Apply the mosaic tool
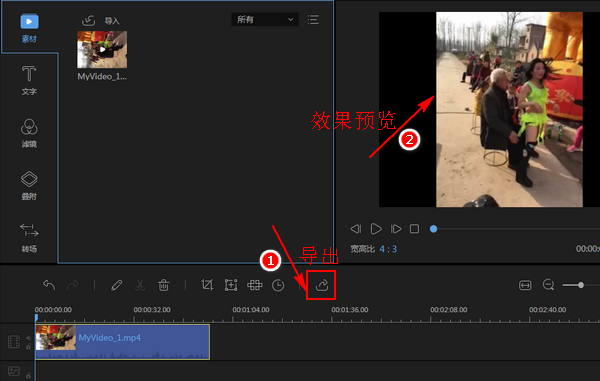 point(254,285)
